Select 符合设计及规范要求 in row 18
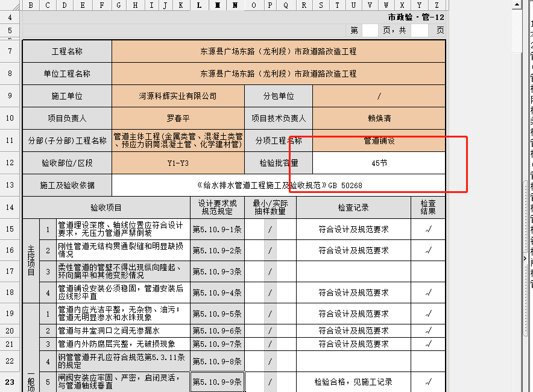Viewport: 533px width, 392px height. 353,292
